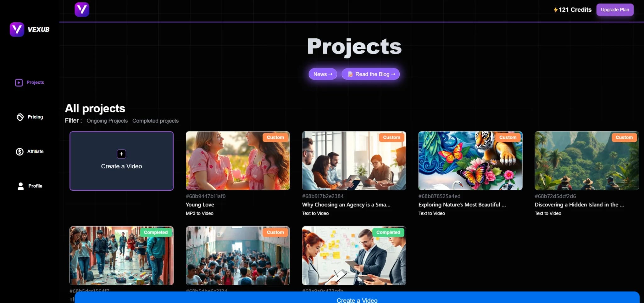This screenshot has width=644, height=303.
Task: Open the Discovering a Hidden Island project
Action: point(586,160)
